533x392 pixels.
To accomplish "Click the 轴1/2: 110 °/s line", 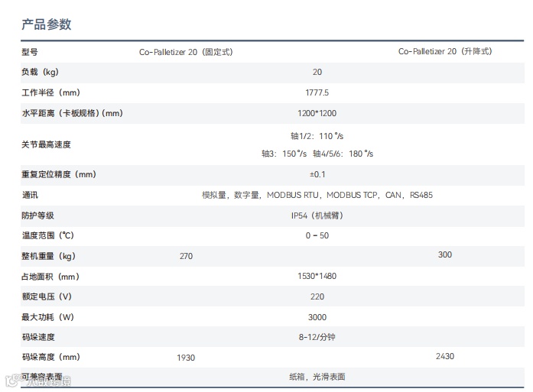I will click(x=317, y=136).
